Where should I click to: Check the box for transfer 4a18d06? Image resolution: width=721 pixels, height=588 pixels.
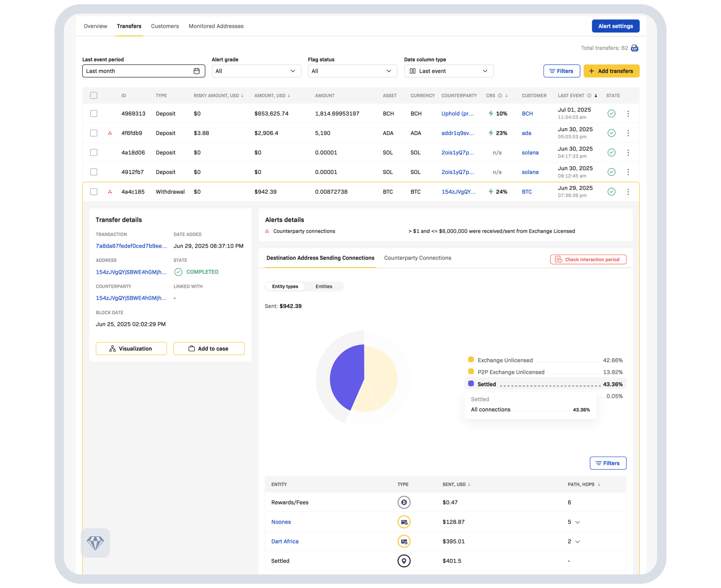(94, 153)
